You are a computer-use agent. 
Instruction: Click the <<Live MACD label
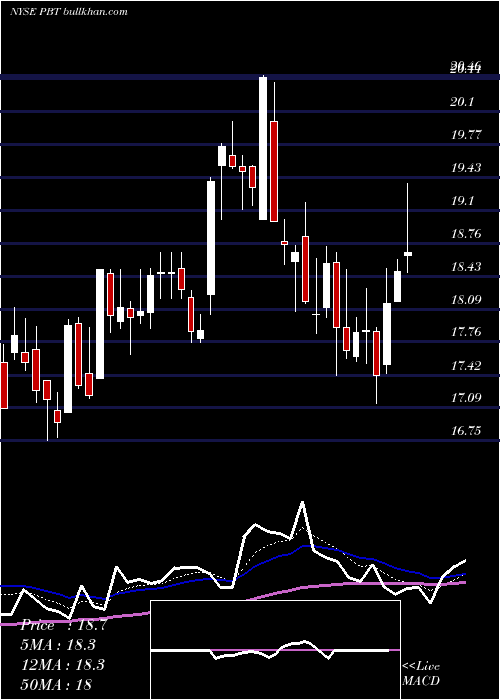click(x=421, y=673)
